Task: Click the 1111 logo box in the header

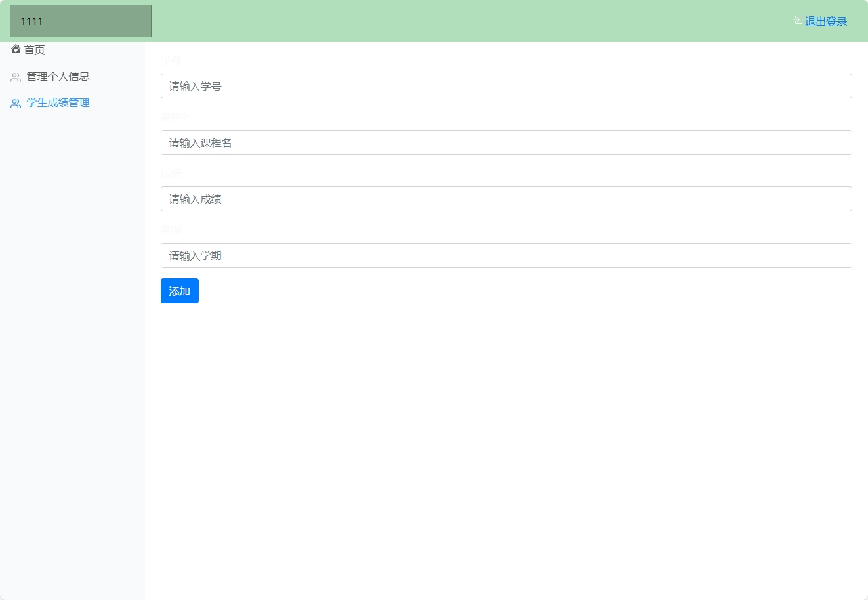Action: [80, 20]
